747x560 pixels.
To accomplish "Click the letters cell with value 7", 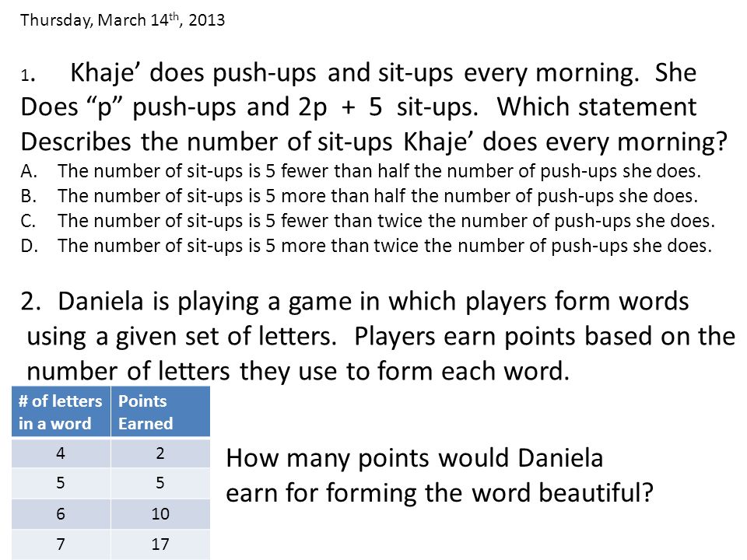I will (61, 544).
